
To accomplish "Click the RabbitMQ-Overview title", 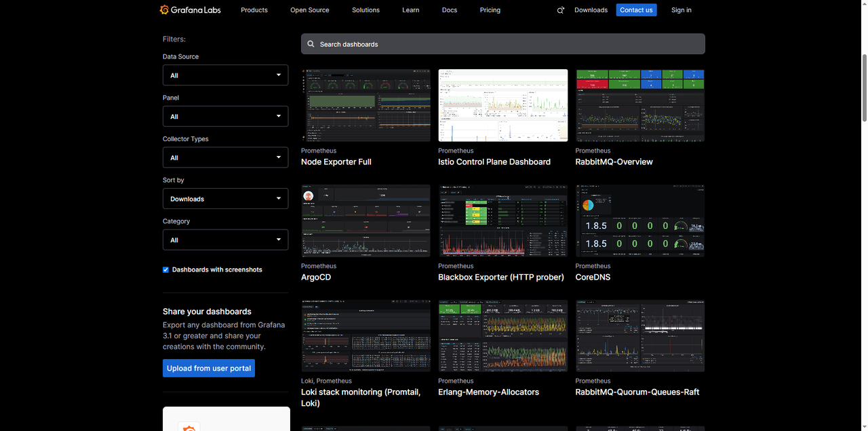I will (x=614, y=162).
